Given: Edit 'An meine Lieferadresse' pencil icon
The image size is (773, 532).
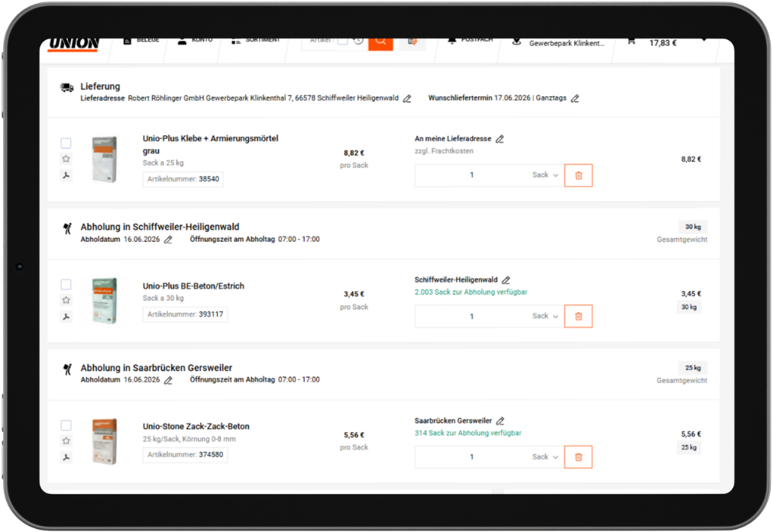Looking at the screenshot, I should tap(500, 140).
